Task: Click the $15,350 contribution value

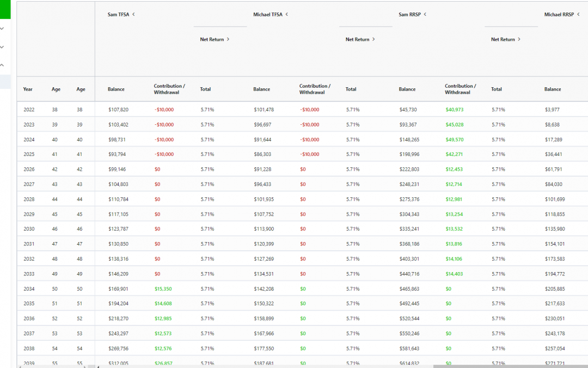Action: pyautogui.click(x=163, y=289)
